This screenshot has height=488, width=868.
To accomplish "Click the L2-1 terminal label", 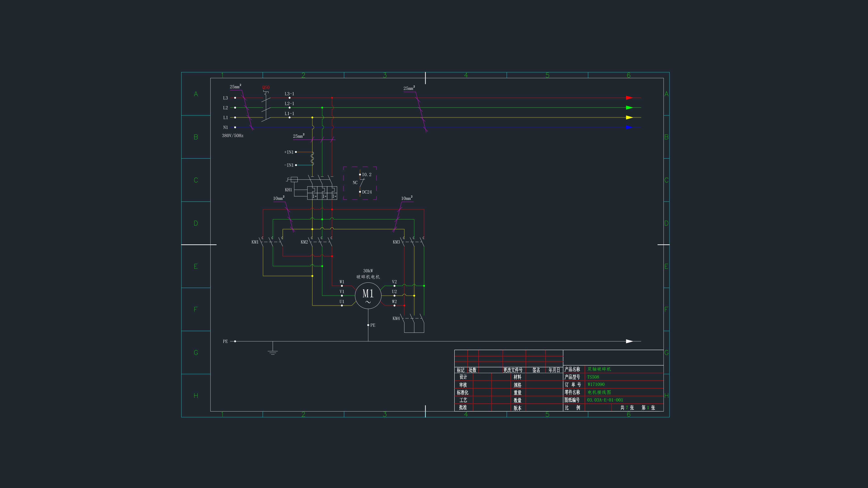I will coord(289,103).
